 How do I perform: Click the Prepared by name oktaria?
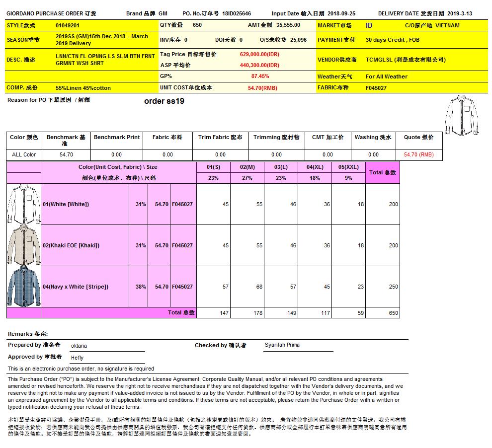(x=80, y=346)
